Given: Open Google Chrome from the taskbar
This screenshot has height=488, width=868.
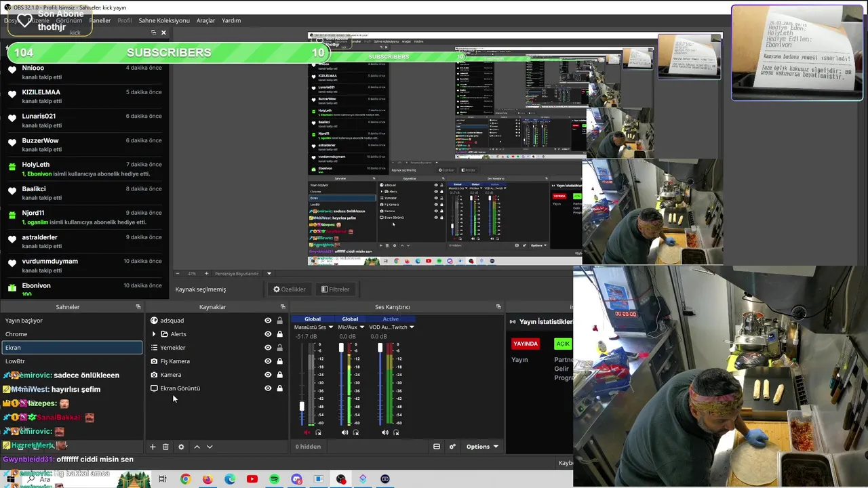Looking at the screenshot, I should pos(185,479).
